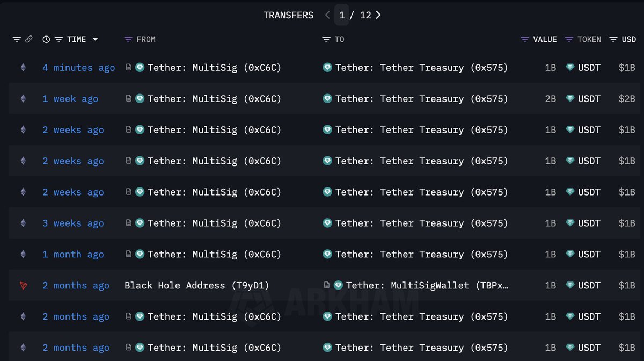The image size is (644, 361).
Task: Click the chain link icon in header
Action: (x=29, y=39)
